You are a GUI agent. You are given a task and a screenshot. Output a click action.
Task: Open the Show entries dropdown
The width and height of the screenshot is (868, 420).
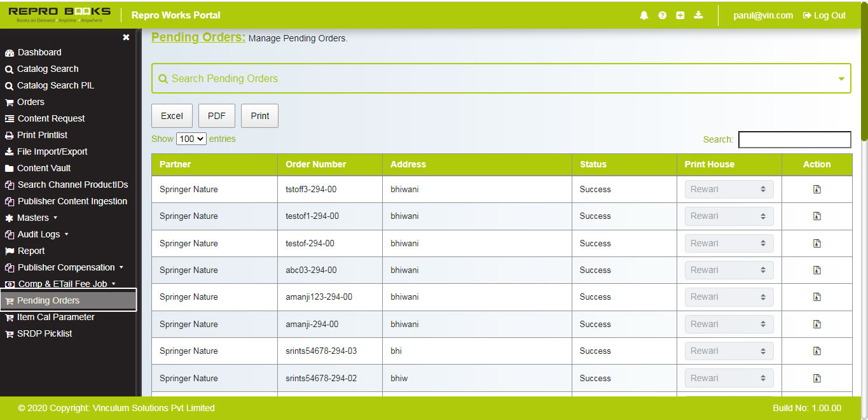pyautogui.click(x=191, y=138)
